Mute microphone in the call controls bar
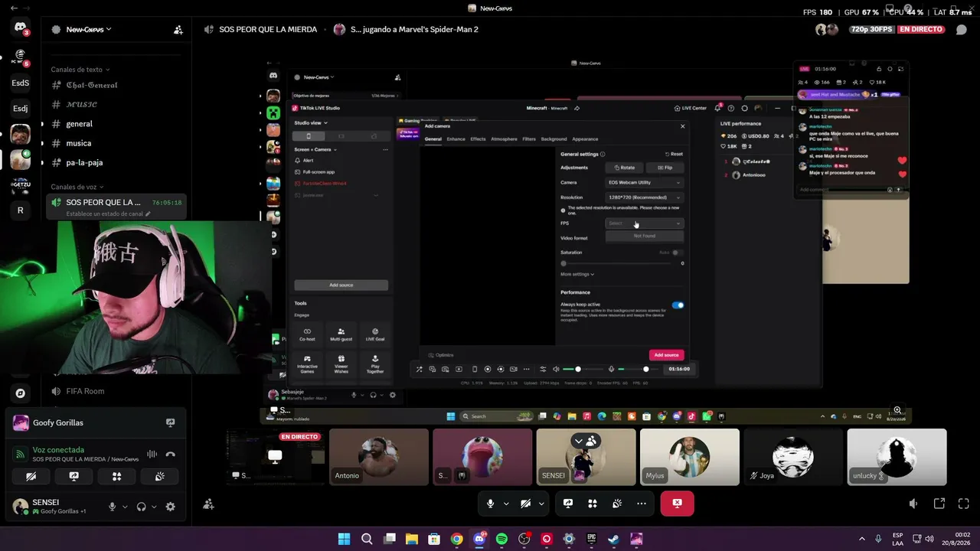 tap(491, 504)
